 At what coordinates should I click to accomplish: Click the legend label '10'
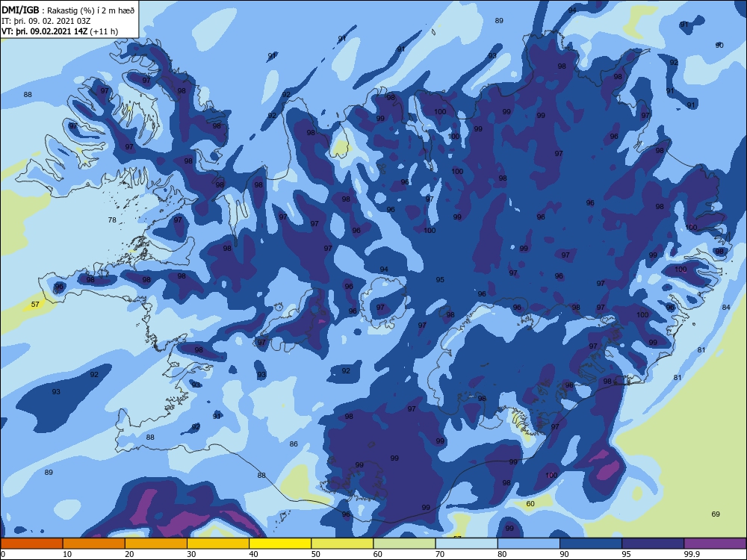(67, 554)
